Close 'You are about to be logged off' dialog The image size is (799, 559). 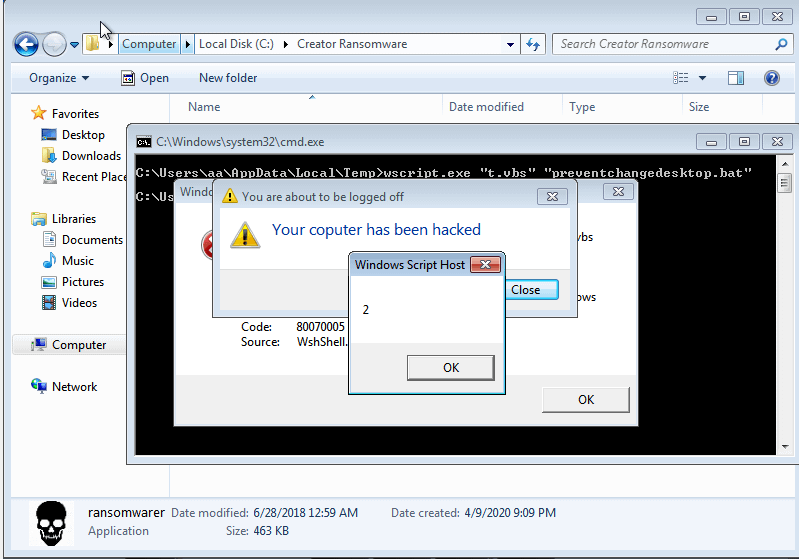[552, 197]
